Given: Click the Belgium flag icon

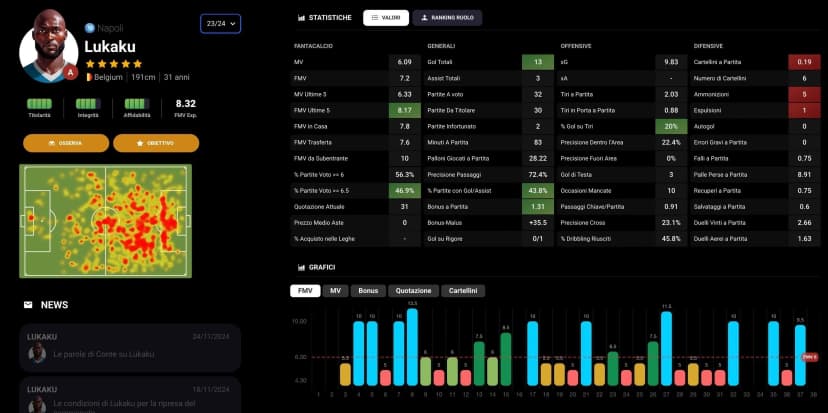Looking at the screenshot, I should tap(89, 76).
